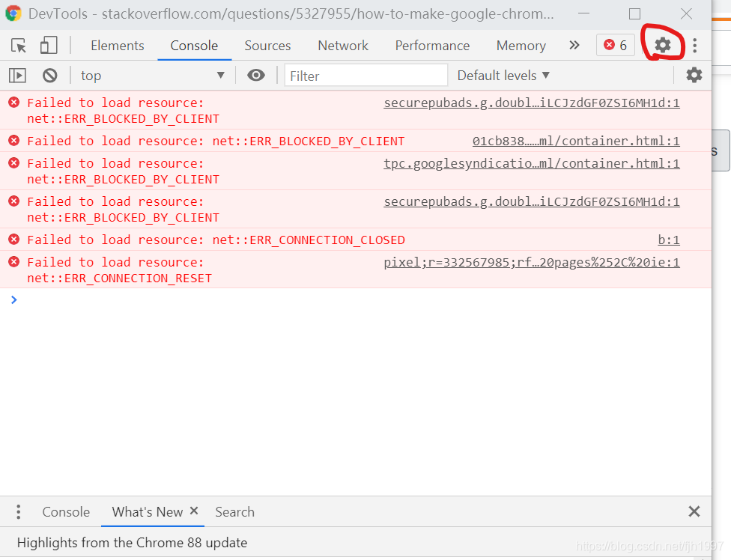Open console settings gear icon
This screenshot has width=731, height=560.
tap(694, 75)
